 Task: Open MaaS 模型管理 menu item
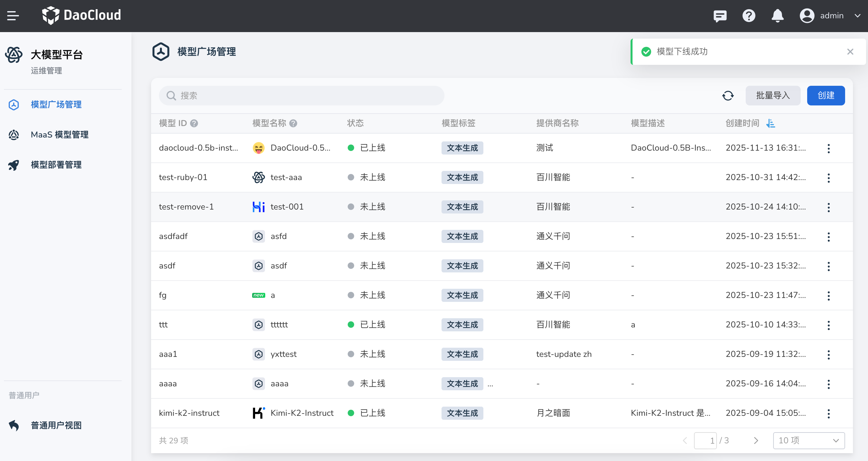tap(59, 135)
